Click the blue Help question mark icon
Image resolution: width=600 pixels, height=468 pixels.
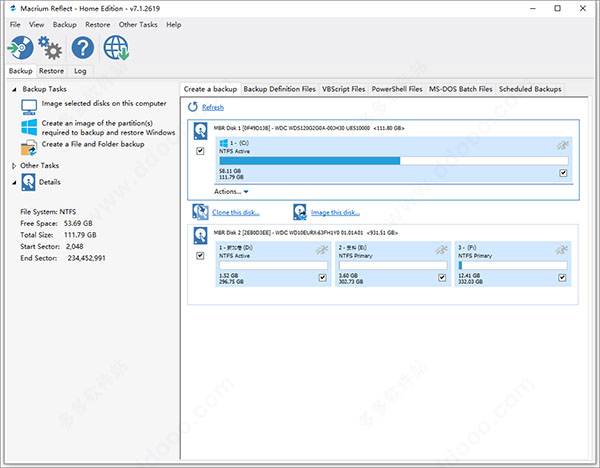coord(83,47)
